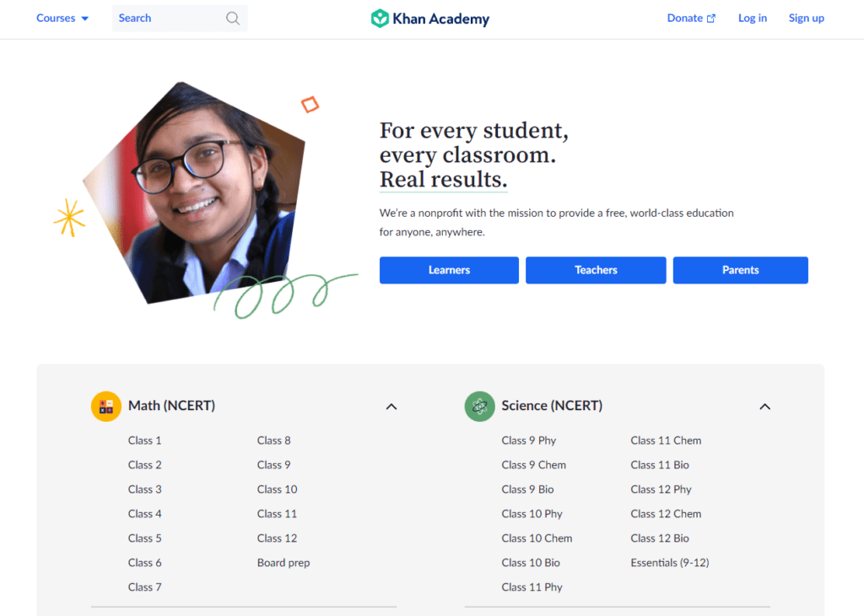Viewport: 864px width, 616px height.
Task: Select Class 9 Phy under Science
Action: pos(528,440)
